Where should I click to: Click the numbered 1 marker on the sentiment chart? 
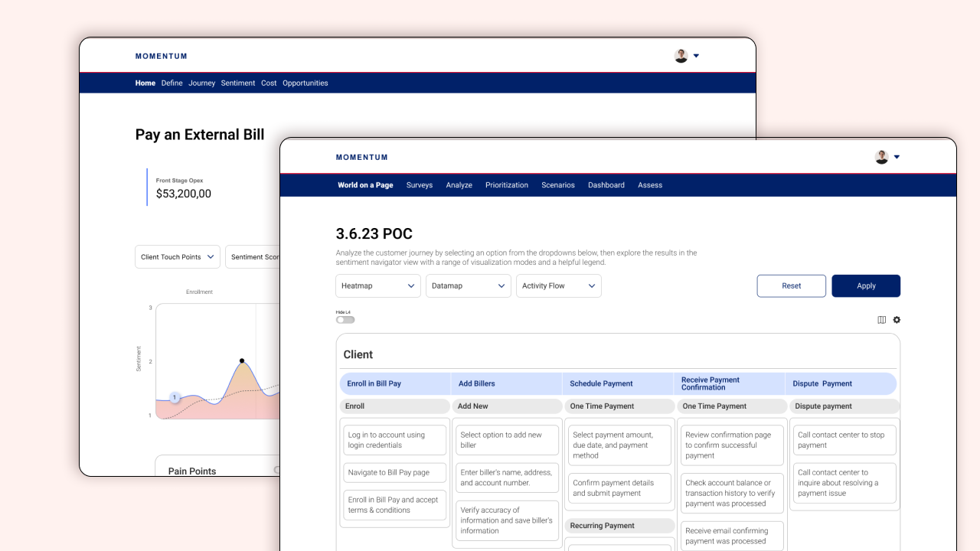click(175, 397)
